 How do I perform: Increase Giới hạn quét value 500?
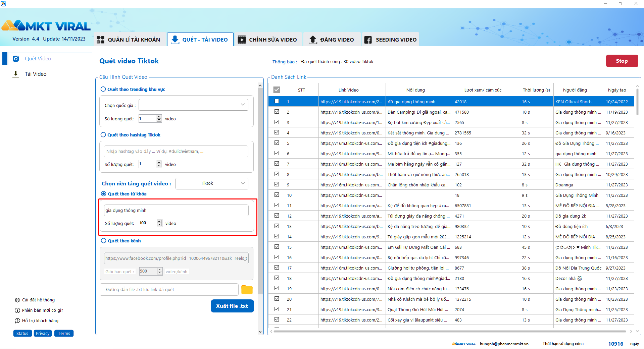pyautogui.click(x=160, y=270)
